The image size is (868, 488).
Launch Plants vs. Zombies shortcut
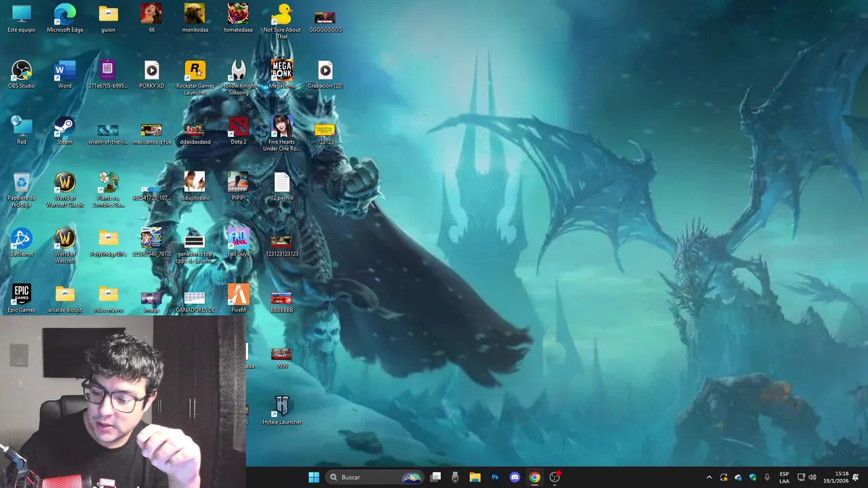coord(108,190)
